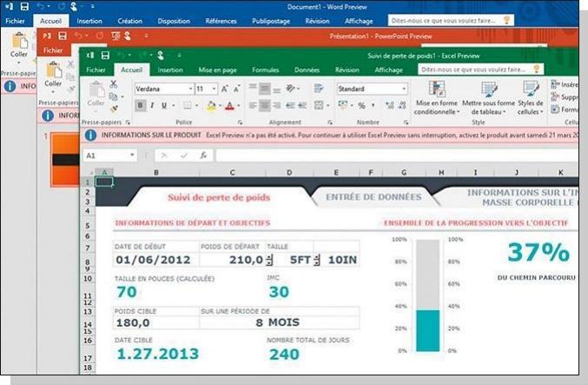The image size is (588, 385).
Task: Decrease font size in Excel ribbon
Action: click(236, 89)
